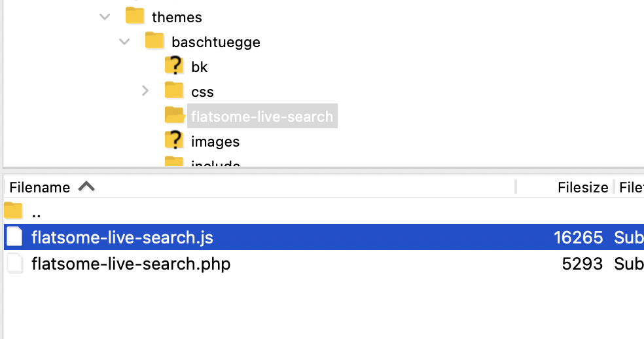Click the flatsome-live-search.php file icon

[x=15, y=263]
